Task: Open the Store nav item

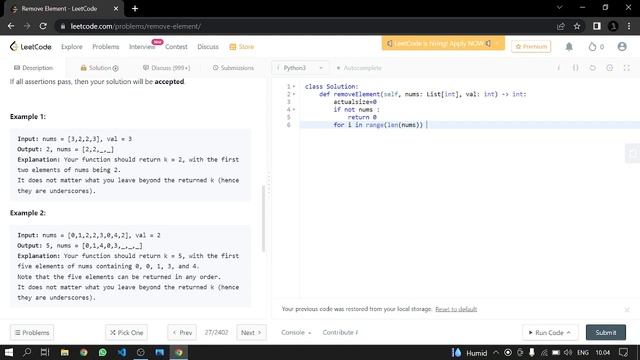Action: pos(242,47)
